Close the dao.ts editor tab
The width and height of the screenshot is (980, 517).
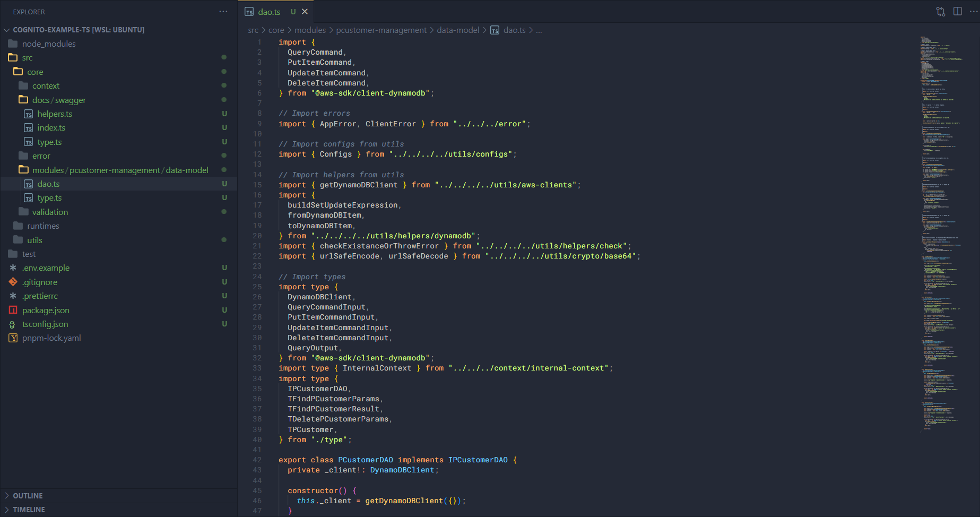click(x=305, y=12)
